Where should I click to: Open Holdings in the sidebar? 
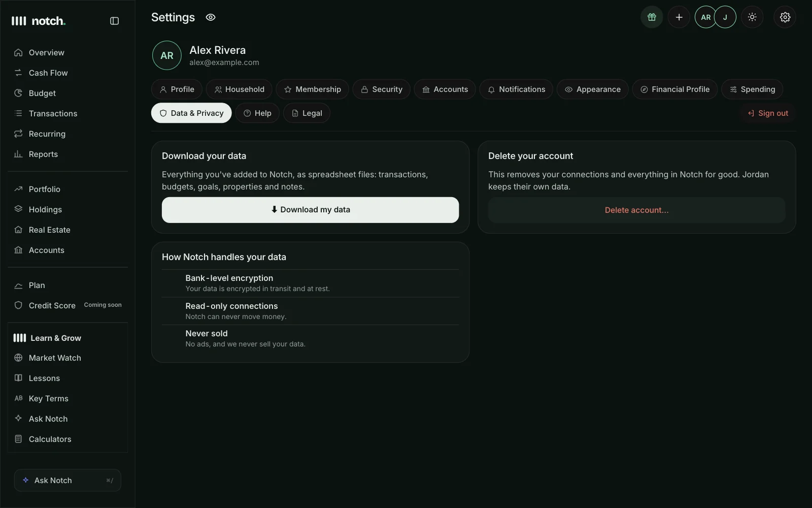click(68, 209)
